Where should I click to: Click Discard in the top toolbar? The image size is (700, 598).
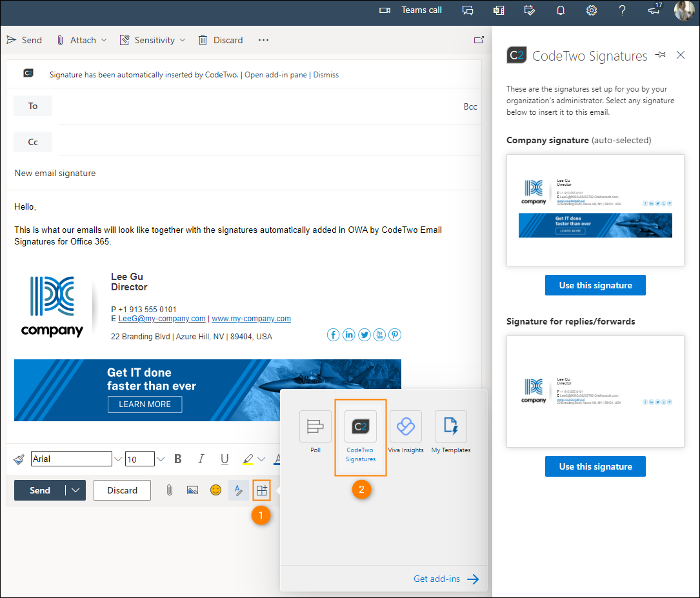[x=221, y=40]
